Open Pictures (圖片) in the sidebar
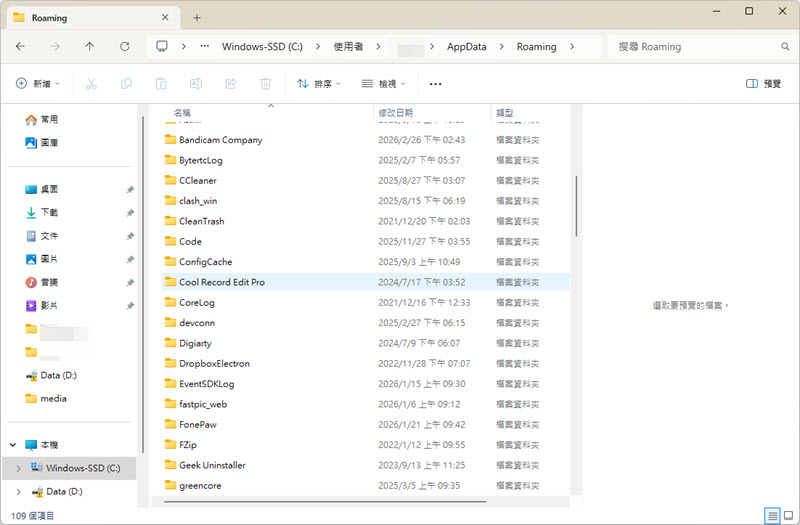Image resolution: width=800 pixels, height=525 pixels. 42,259
